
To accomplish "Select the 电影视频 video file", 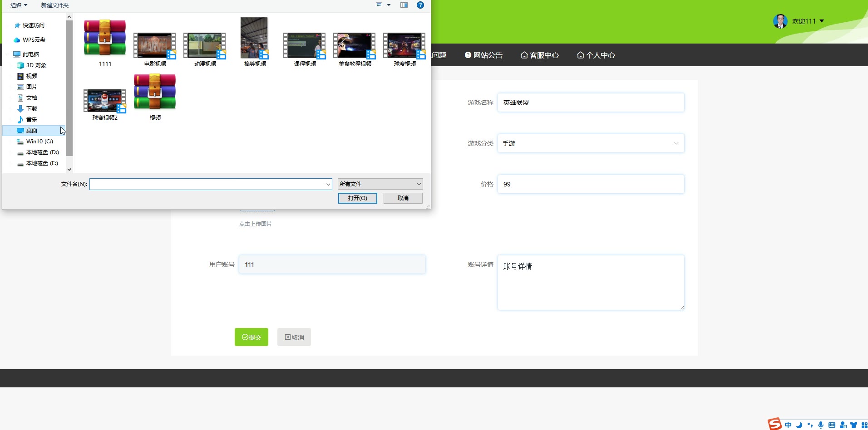I will (x=155, y=49).
